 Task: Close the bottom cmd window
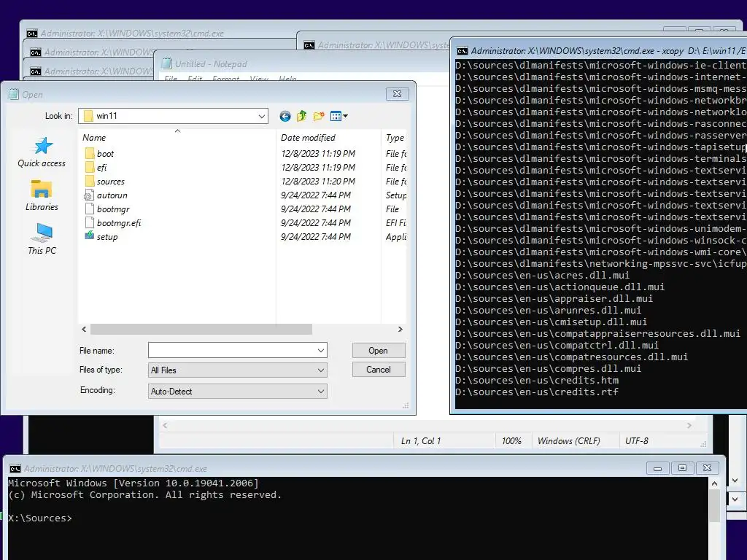click(708, 468)
